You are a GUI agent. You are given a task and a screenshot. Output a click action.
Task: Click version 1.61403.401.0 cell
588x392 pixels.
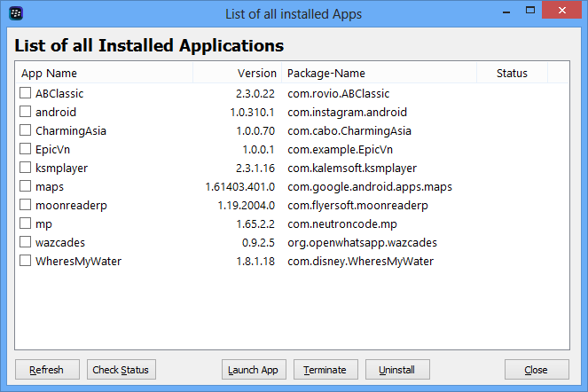(240, 187)
